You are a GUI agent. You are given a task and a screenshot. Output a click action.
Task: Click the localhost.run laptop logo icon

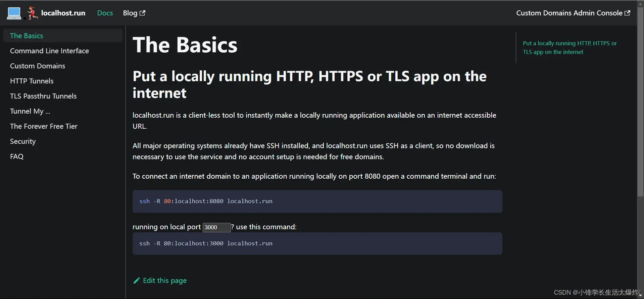pyautogui.click(x=14, y=13)
